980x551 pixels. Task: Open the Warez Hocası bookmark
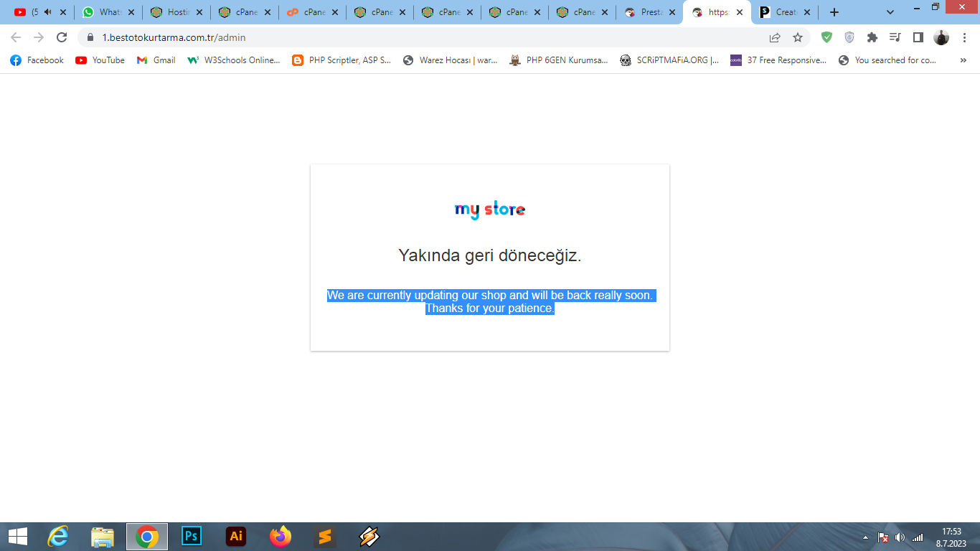click(x=450, y=60)
